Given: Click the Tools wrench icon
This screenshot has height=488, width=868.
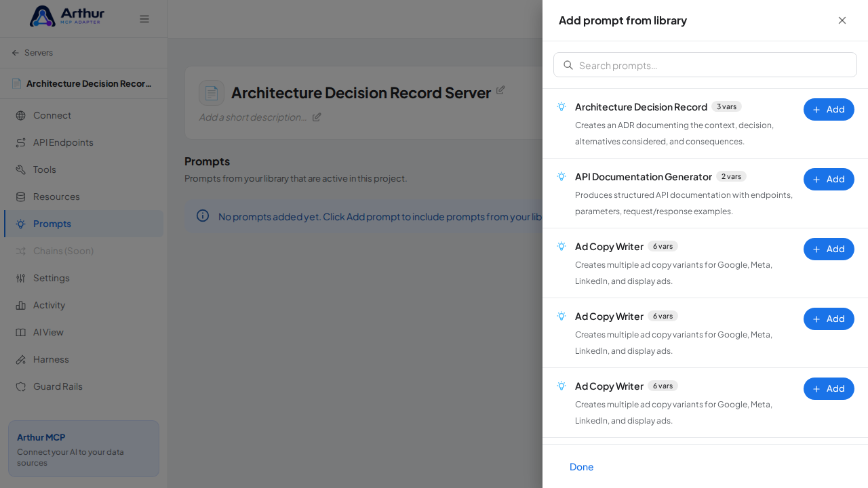Looking at the screenshot, I should pos(21,169).
